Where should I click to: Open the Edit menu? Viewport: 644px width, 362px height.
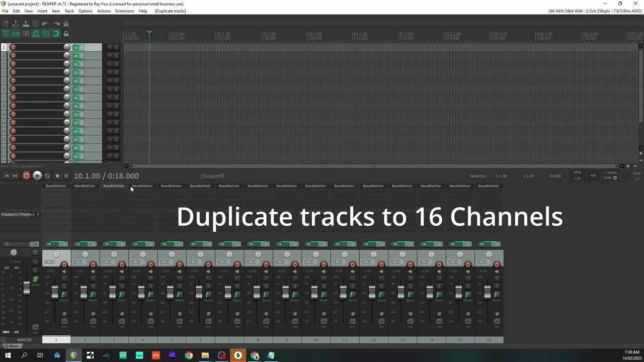coord(17,11)
